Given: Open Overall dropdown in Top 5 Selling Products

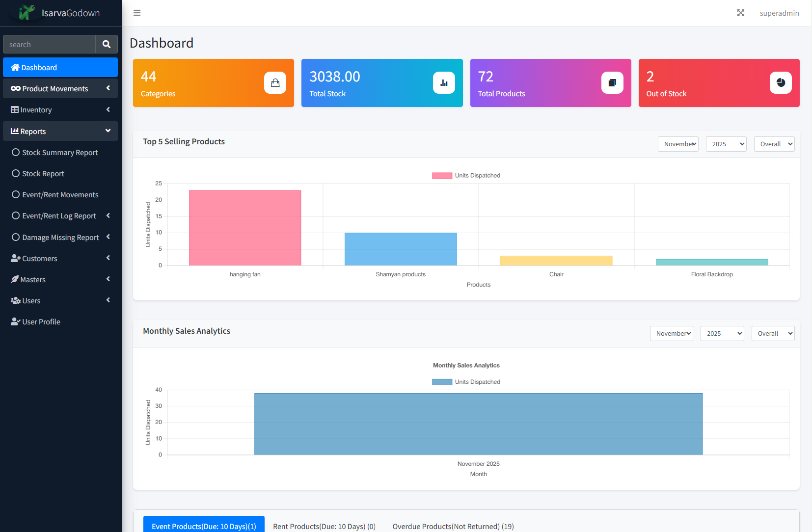Looking at the screenshot, I should [774, 144].
